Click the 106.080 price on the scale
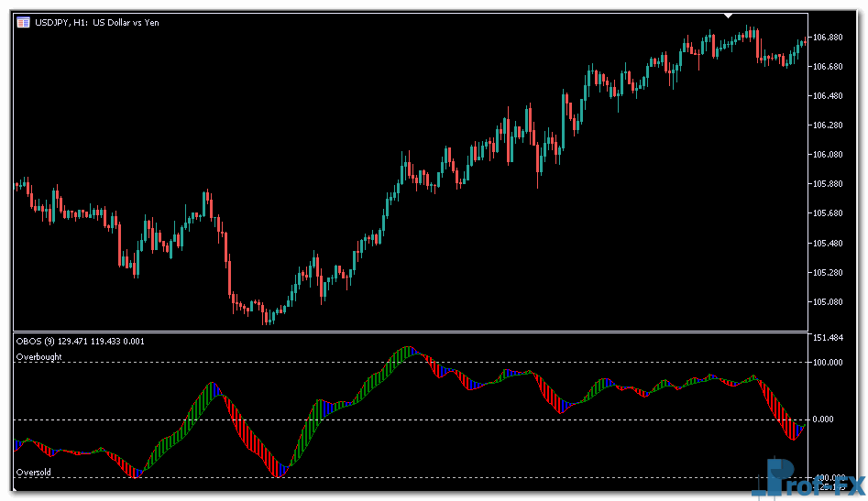868x501 pixels. (x=828, y=155)
